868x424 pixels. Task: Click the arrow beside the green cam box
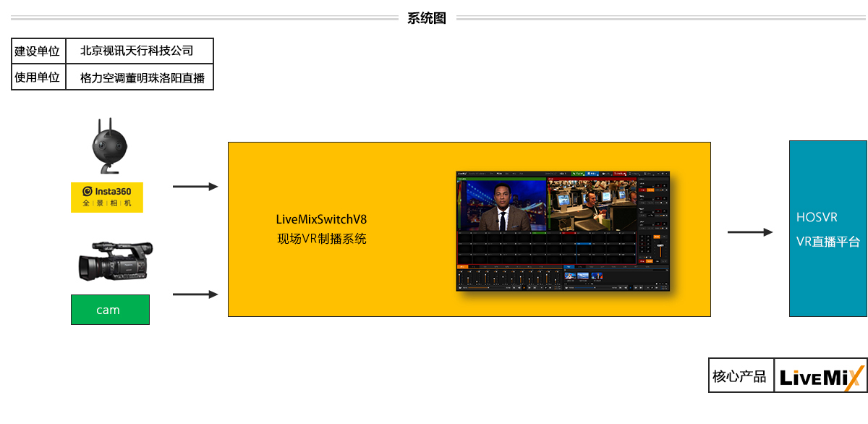tap(195, 294)
